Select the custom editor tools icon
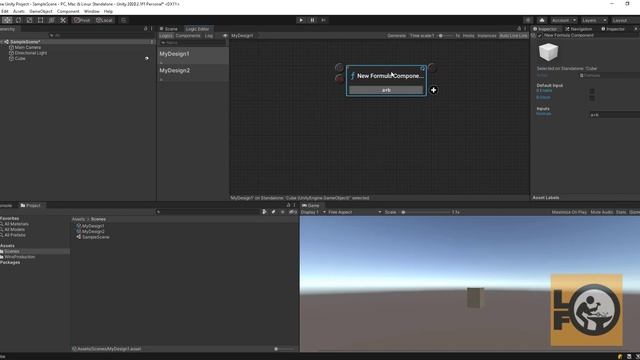Viewport: 640px width, 360px height. click(x=63, y=20)
